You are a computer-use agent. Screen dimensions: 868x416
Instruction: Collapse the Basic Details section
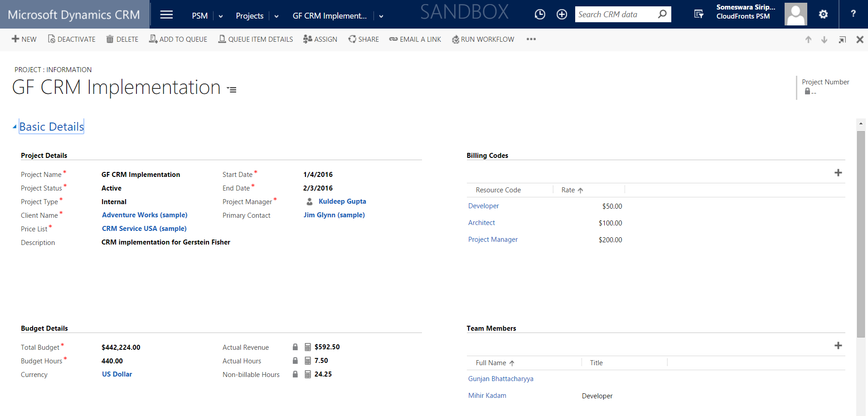15,127
